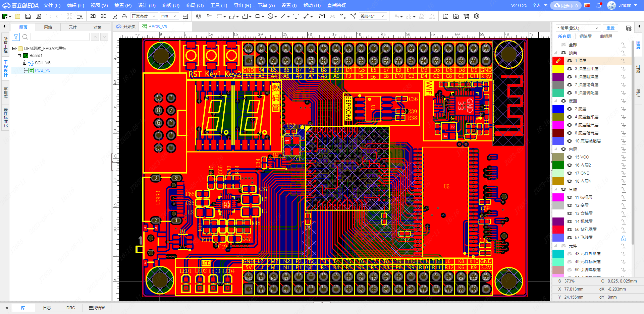644x314 pixels.
Task: Click the order cart icon in toolbar
Action: click(466, 16)
